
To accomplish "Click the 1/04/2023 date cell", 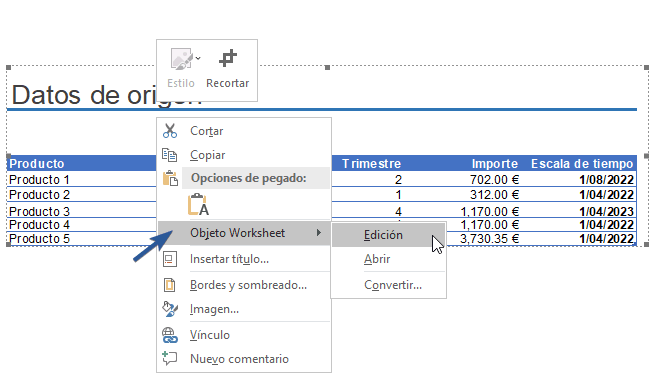I will 607,211.
